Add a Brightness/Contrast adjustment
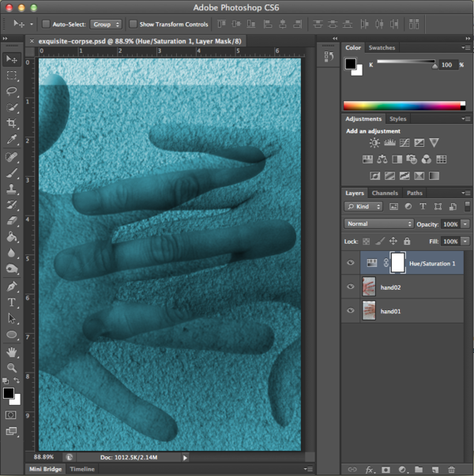474x476 pixels. 374,143
